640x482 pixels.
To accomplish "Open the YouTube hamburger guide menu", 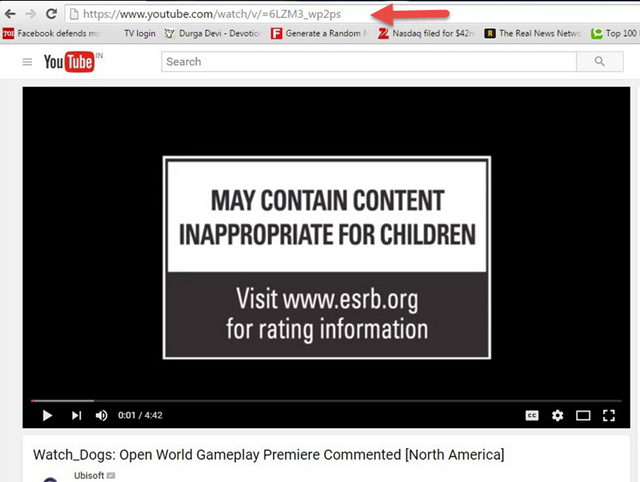I will 27,62.
